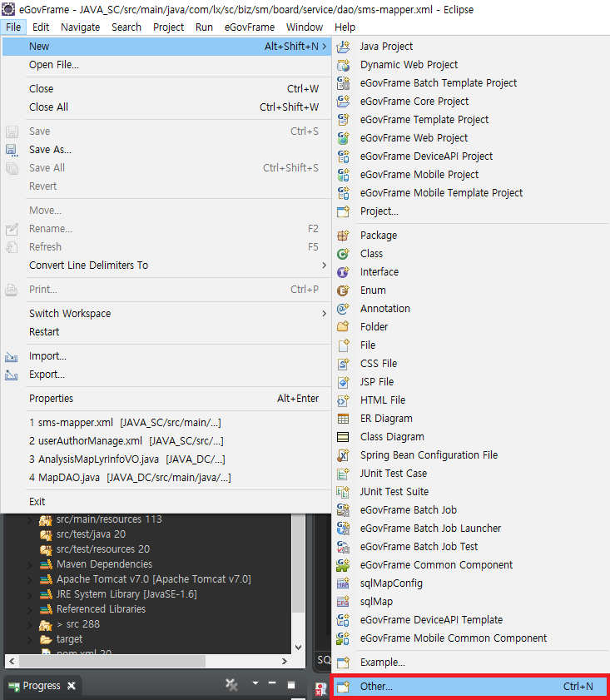This screenshot has width=610, height=700.
Task: Click the eGovFrame Core Project icon
Action: coord(343,102)
